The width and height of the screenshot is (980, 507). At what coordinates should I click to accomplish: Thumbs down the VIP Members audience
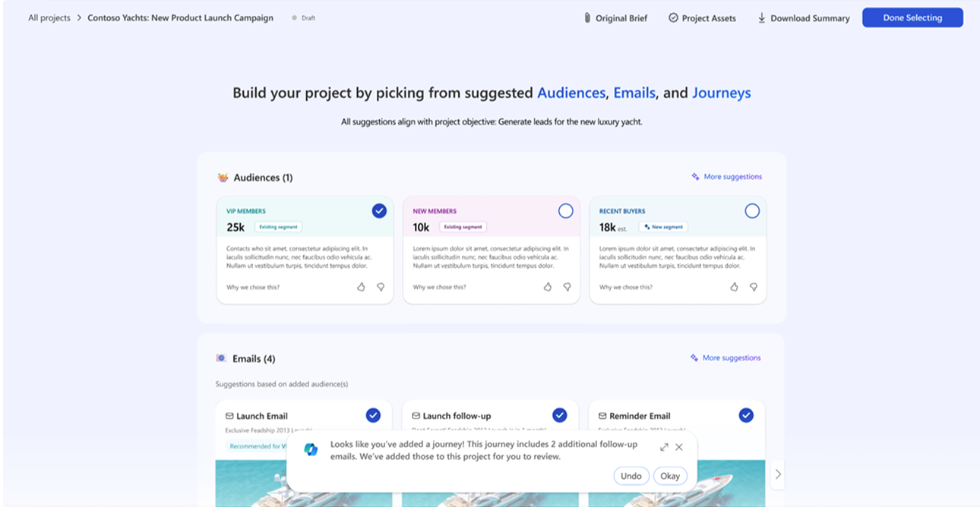coord(381,287)
